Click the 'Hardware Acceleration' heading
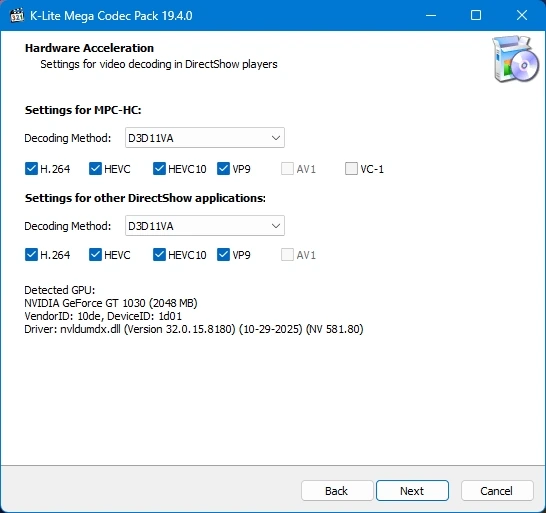 point(89,48)
